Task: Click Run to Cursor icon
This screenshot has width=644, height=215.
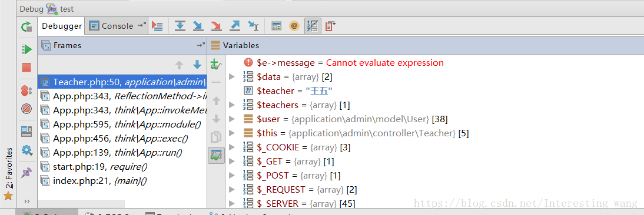Action: tap(253, 26)
